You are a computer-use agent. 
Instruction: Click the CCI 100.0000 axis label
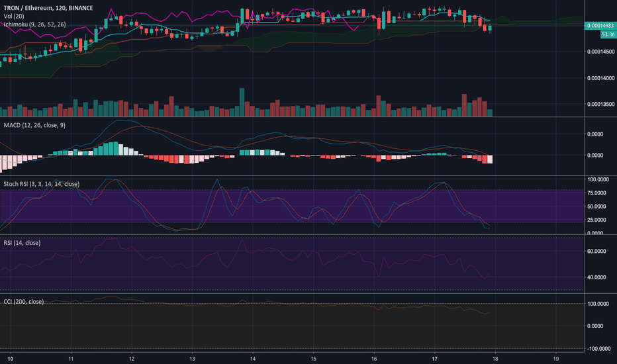[598, 304]
